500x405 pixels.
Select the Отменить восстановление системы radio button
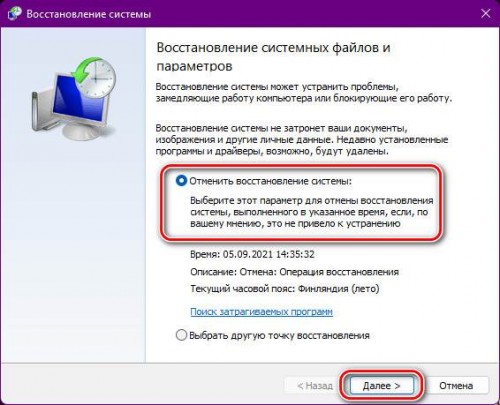pyautogui.click(x=181, y=181)
